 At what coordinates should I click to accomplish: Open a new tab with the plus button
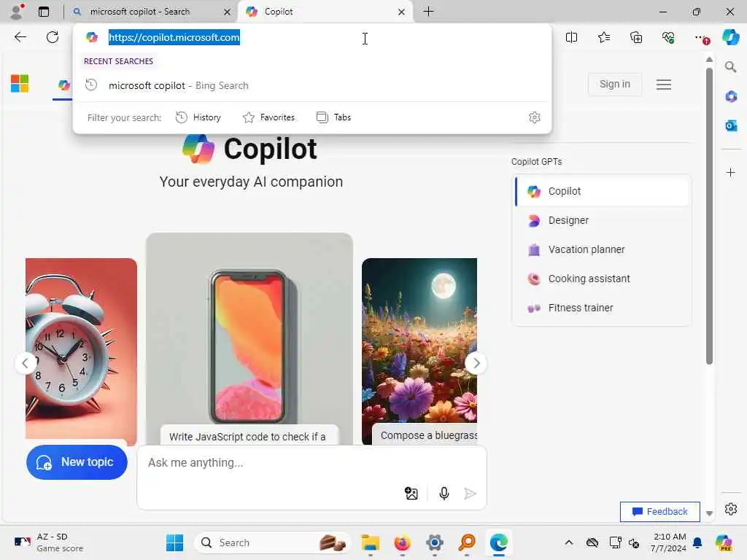coord(428,12)
